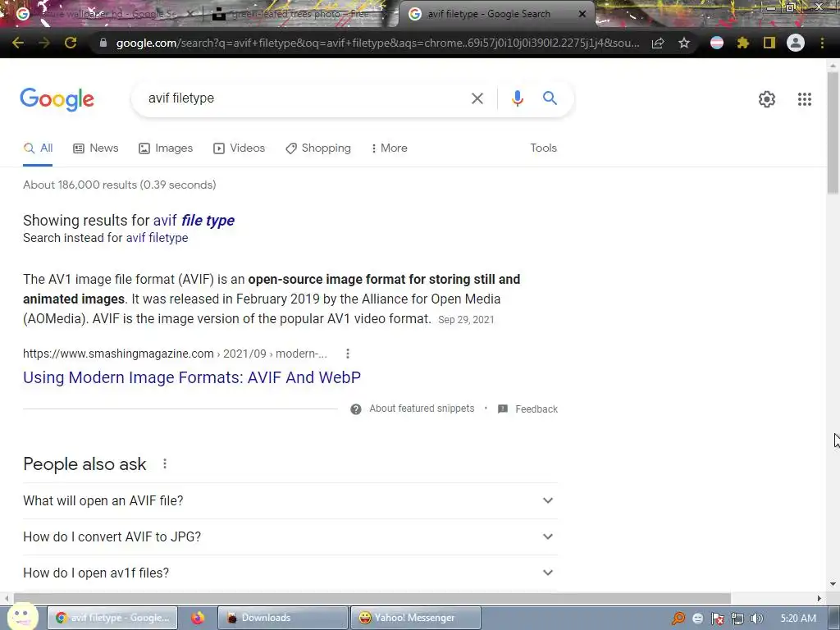
Task: Click 'avif file type' suggested search link
Action: pos(194,220)
